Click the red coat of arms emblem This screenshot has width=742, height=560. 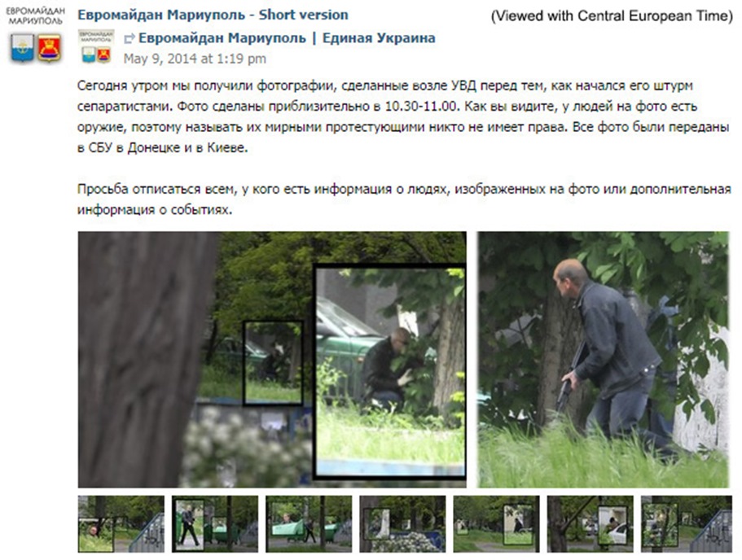click(x=49, y=48)
